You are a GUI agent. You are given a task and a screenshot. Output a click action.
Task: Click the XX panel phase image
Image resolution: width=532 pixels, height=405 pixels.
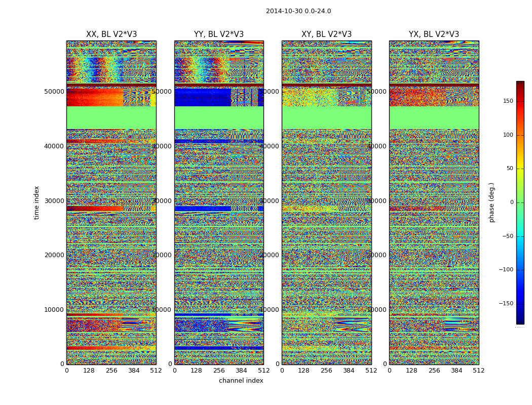(111, 202)
